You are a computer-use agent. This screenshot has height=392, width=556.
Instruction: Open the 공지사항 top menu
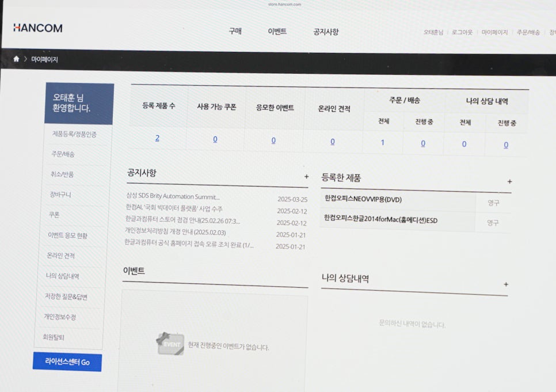pos(326,32)
